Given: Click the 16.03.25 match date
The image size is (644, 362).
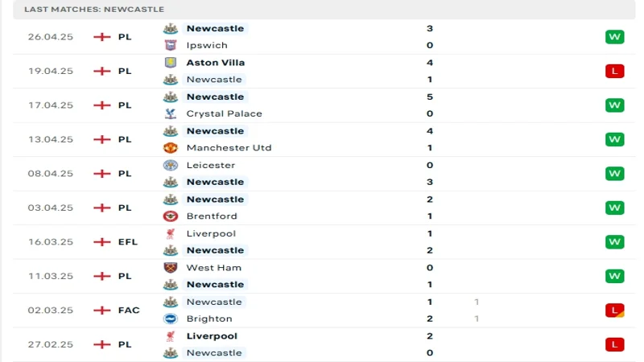Looking at the screenshot, I should (50, 242).
